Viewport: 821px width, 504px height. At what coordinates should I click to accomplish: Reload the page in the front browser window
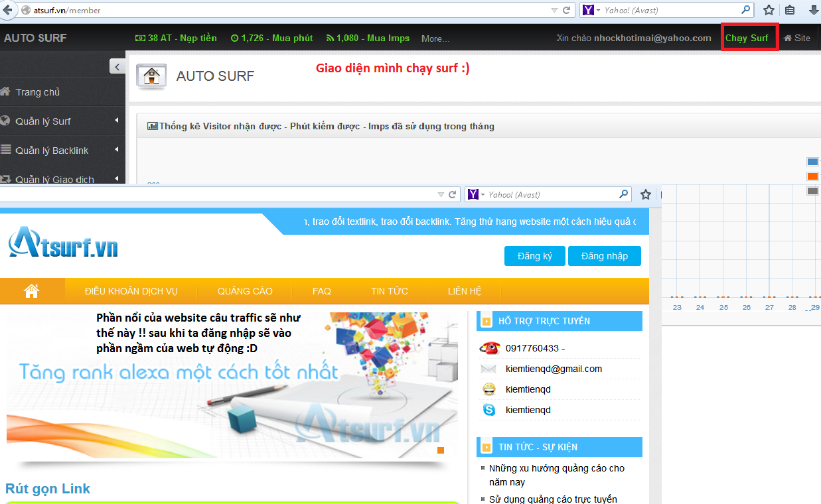click(452, 195)
